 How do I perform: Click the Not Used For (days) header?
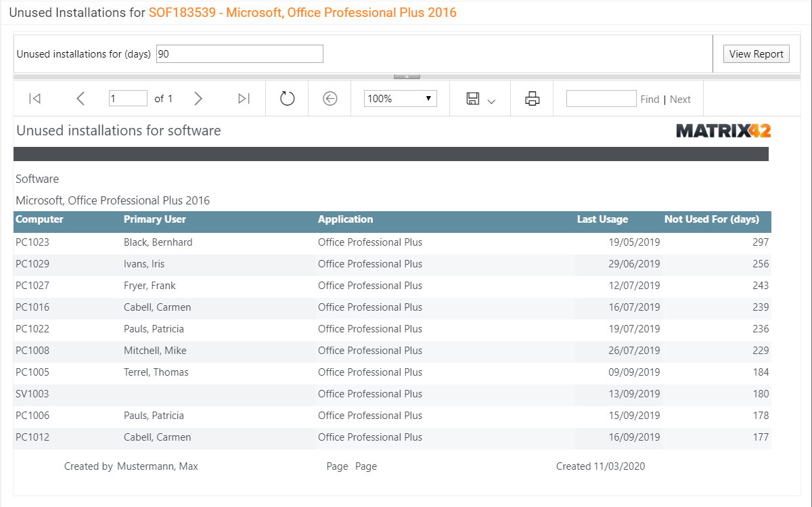coord(712,219)
